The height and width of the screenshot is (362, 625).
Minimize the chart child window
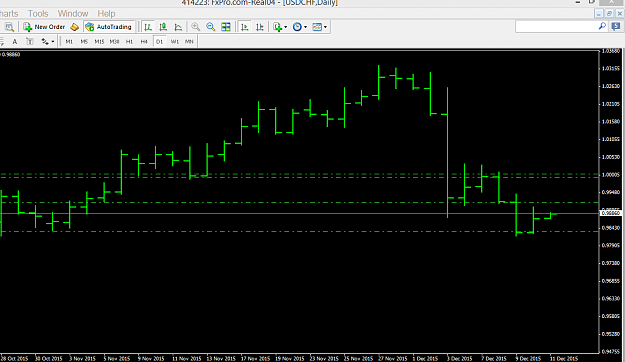(x=599, y=14)
